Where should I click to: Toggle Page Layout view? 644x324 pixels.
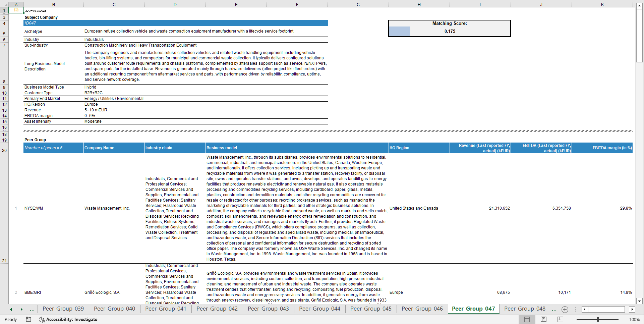(543, 319)
